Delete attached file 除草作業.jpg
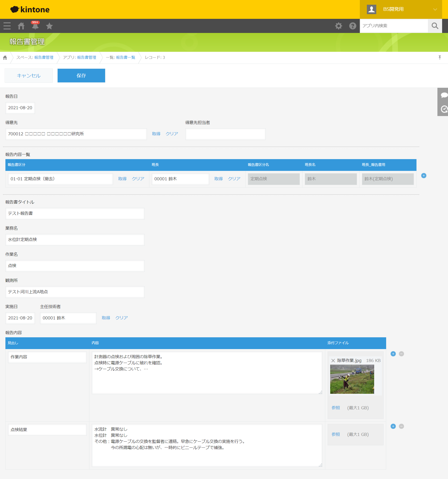The height and width of the screenshot is (479, 448). (x=333, y=361)
